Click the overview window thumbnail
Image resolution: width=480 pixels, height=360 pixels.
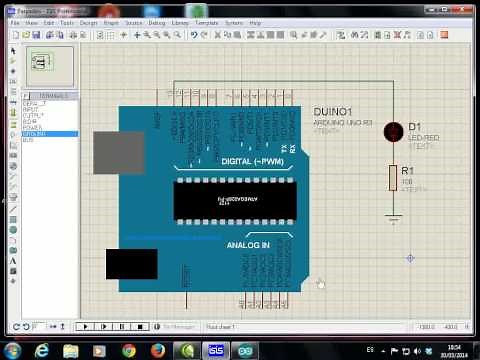pos(50,67)
